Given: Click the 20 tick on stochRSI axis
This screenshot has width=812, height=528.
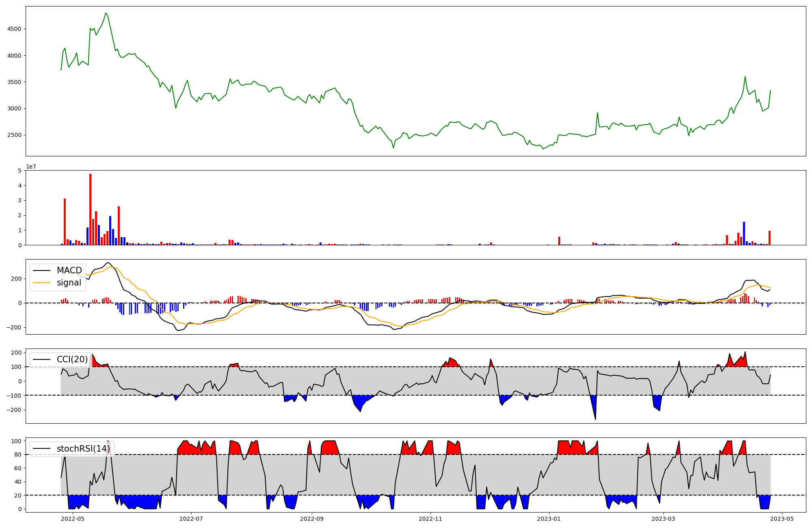Looking at the screenshot, I should click(x=18, y=496).
